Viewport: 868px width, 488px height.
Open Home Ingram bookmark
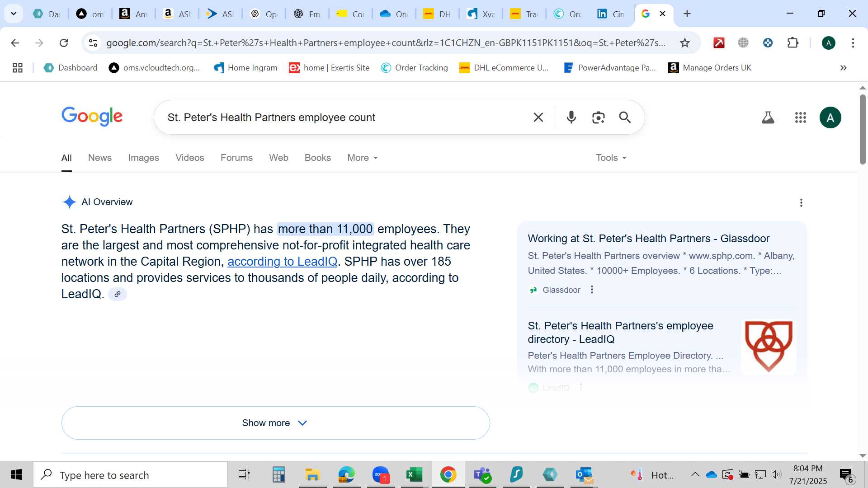[245, 68]
